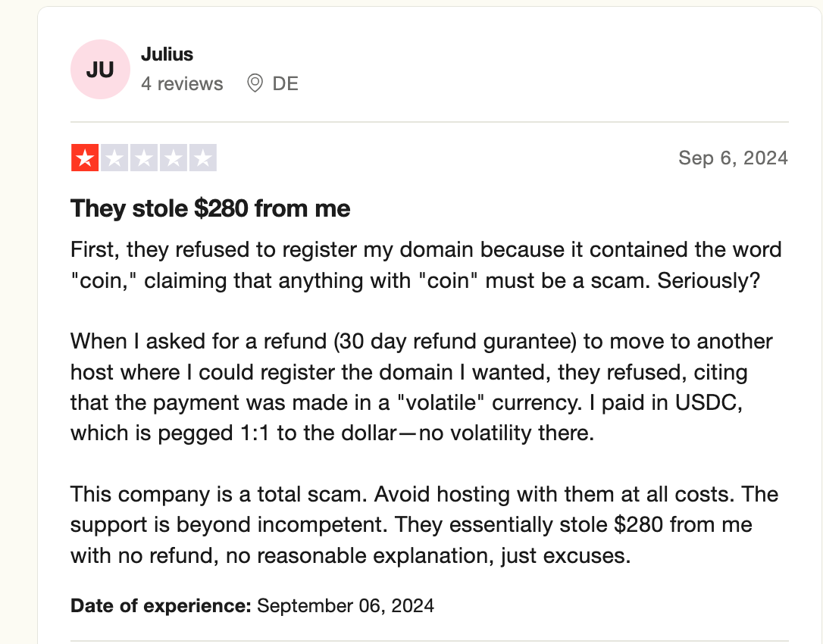The height and width of the screenshot is (644, 823).
Task: Click the Sep 6, 2024 review date
Action: click(733, 158)
